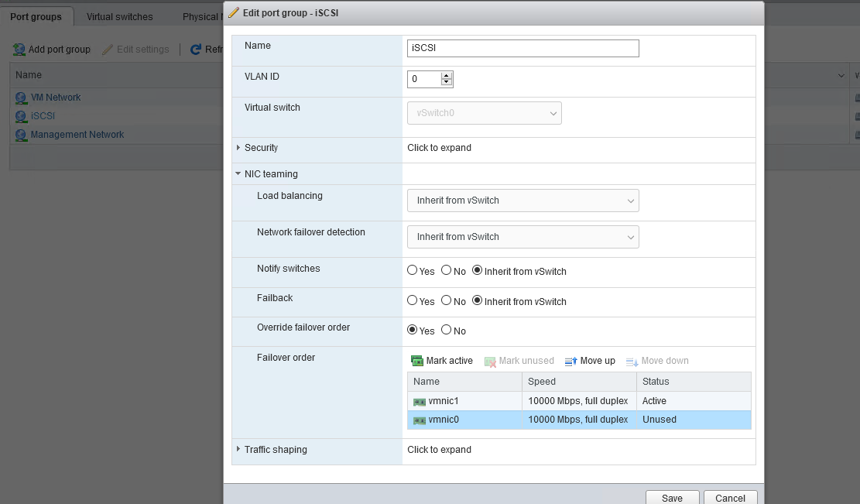Set Notify switches to Yes

point(413,271)
